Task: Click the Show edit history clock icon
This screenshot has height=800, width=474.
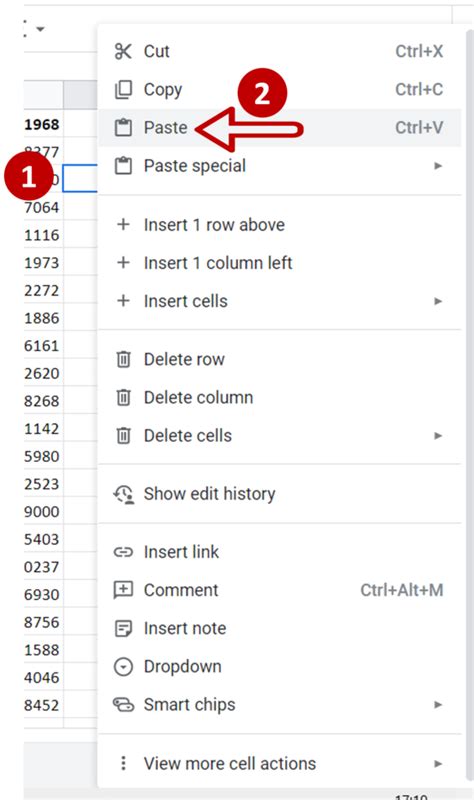Action: (x=123, y=494)
